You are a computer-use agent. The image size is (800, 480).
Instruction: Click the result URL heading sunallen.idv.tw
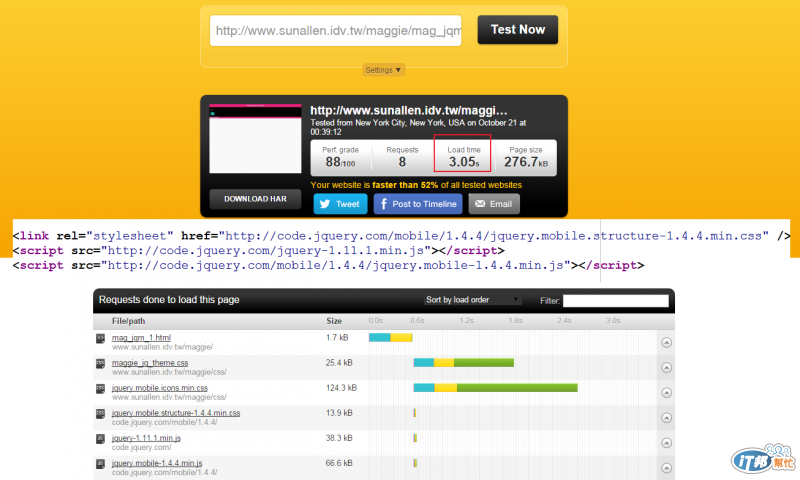409,111
